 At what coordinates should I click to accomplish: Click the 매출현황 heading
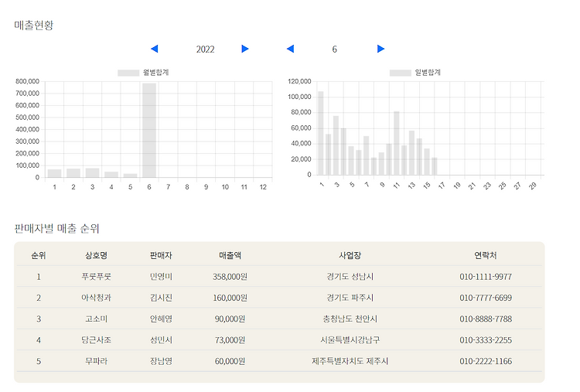point(34,26)
